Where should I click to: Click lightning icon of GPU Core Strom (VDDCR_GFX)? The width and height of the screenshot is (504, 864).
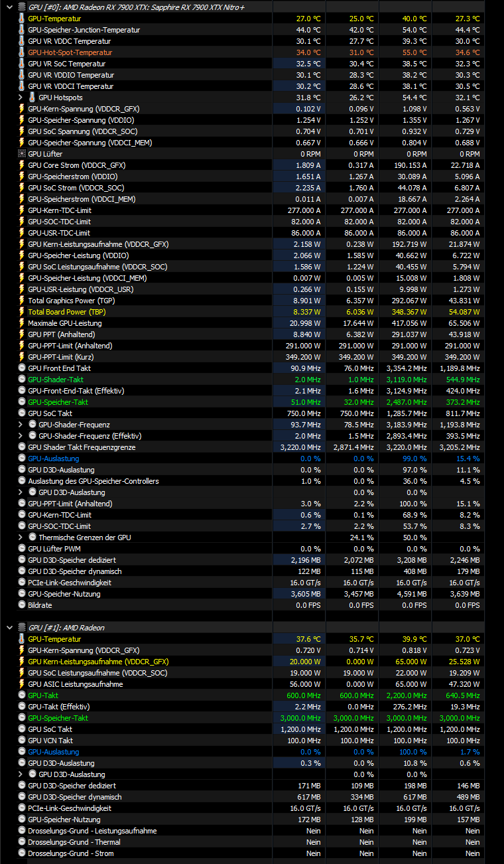[21, 165]
